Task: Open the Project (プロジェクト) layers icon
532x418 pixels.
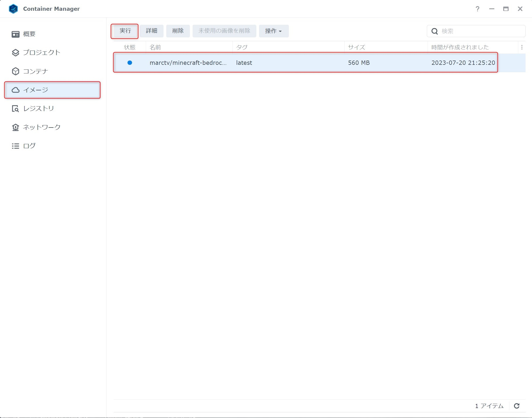Action: pyautogui.click(x=15, y=53)
